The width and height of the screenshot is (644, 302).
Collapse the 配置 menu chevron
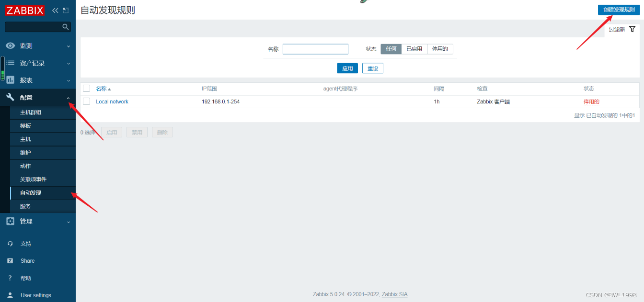[x=68, y=98]
